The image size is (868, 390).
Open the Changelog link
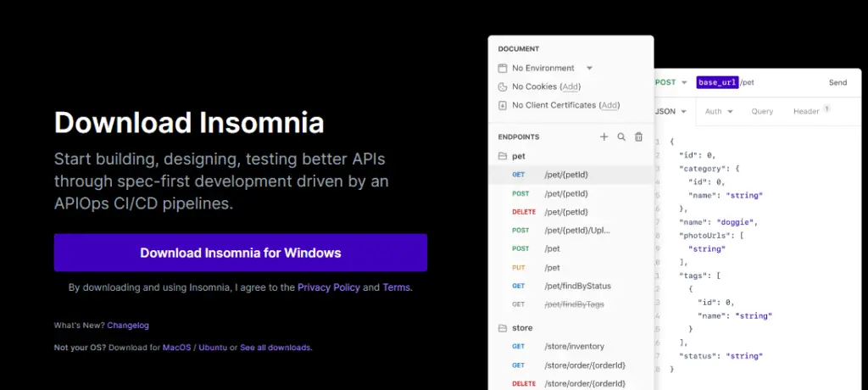coord(128,326)
